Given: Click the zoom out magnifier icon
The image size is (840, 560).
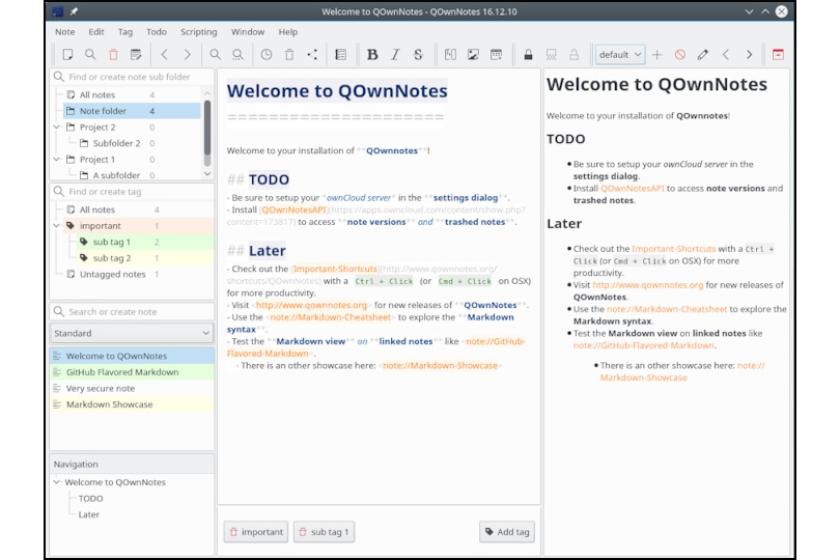Looking at the screenshot, I should tap(237, 54).
